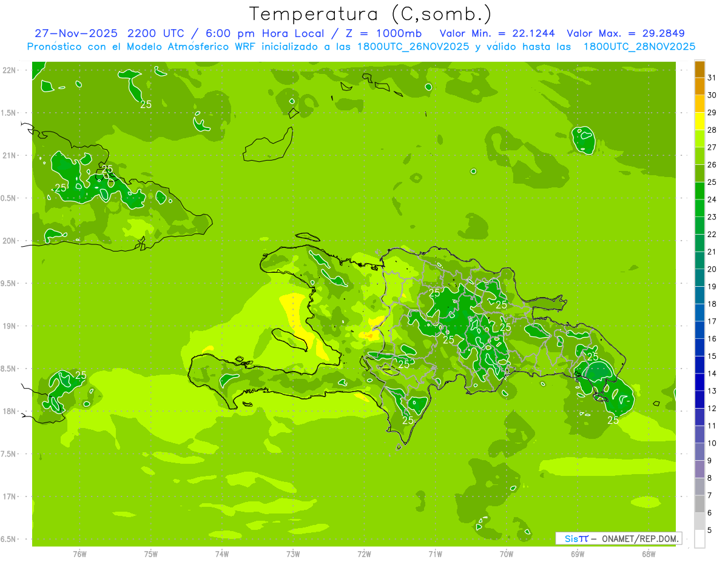Click the '22N' latitude axis label
The image size is (728, 562).
point(10,70)
